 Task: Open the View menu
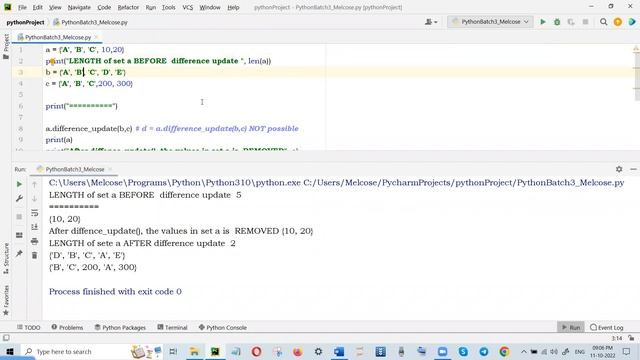55,7
